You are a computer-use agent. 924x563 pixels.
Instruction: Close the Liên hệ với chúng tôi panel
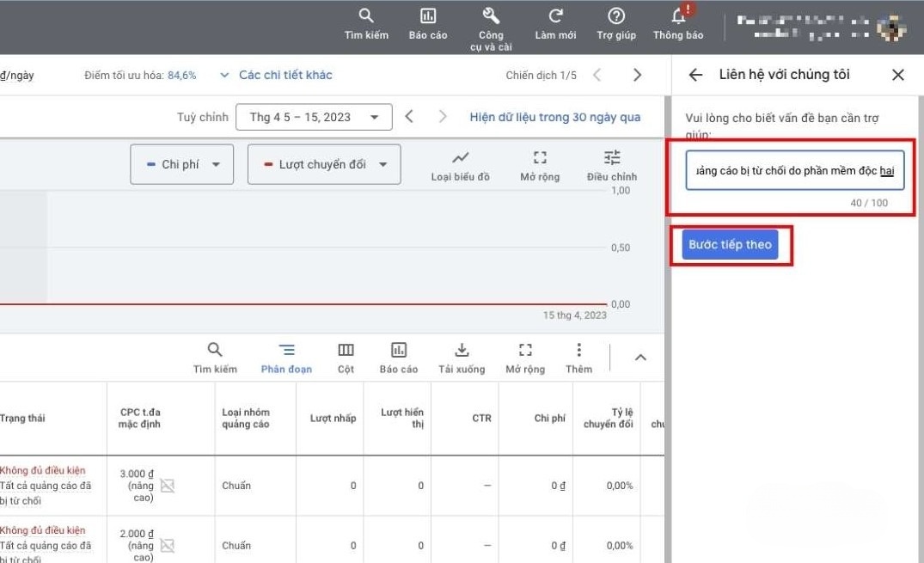(x=898, y=75)
